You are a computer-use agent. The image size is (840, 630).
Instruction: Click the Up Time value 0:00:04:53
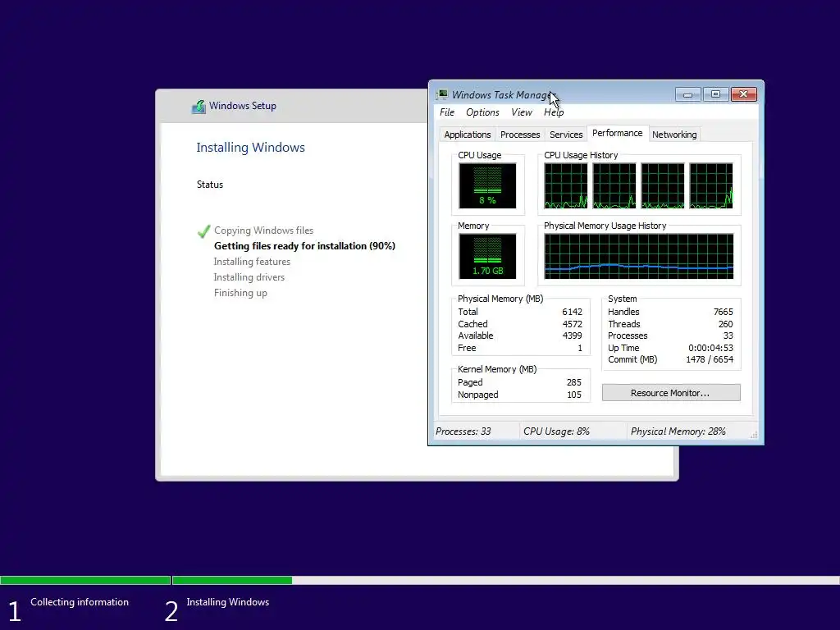(x=710, y=348)
